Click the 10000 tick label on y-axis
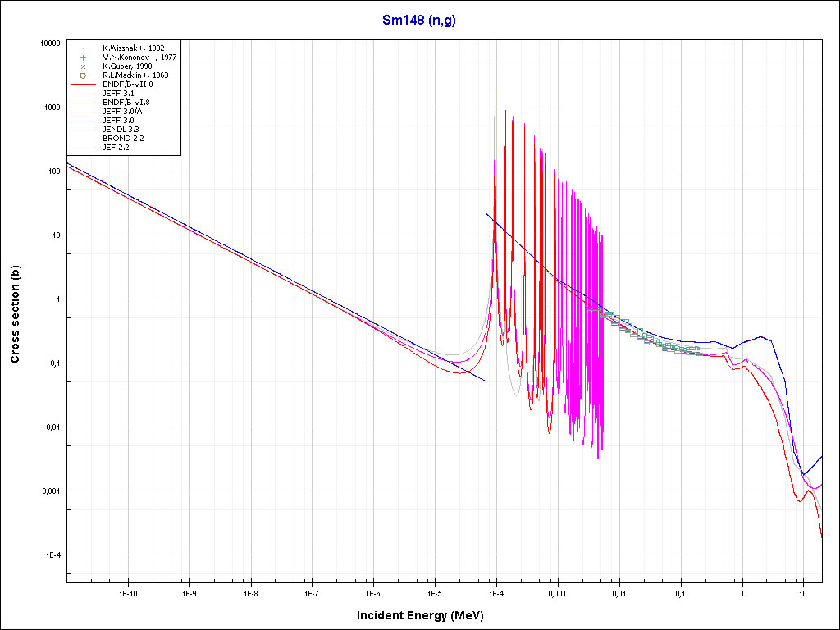This screenshot has height=630, width=840. click(x=50, y=43)
